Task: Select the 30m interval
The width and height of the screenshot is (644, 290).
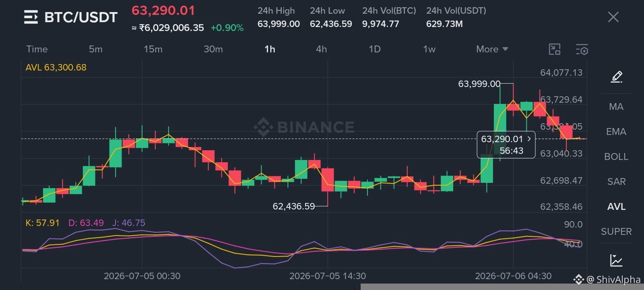Action: tap(213, 49)
